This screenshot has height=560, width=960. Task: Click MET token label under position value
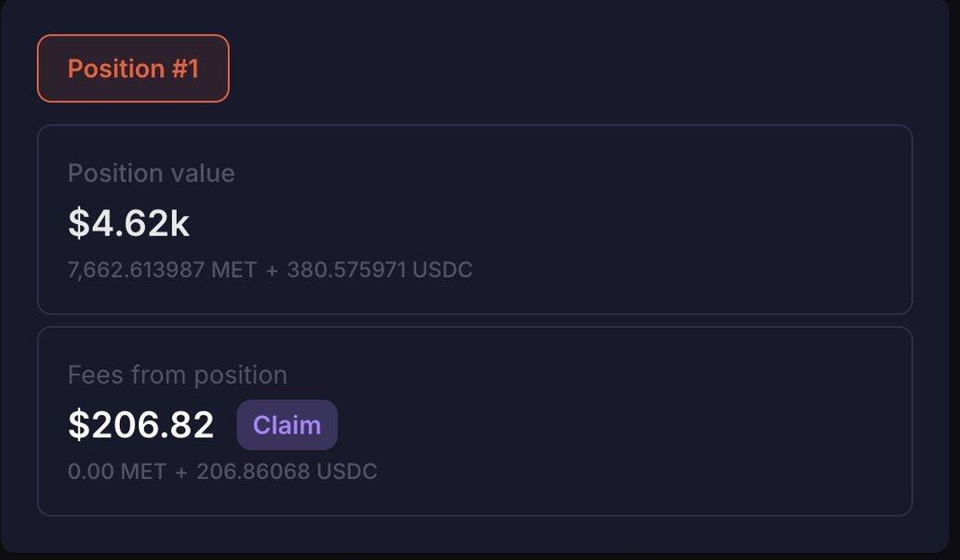pyautogui.click(x=233, y=271)
